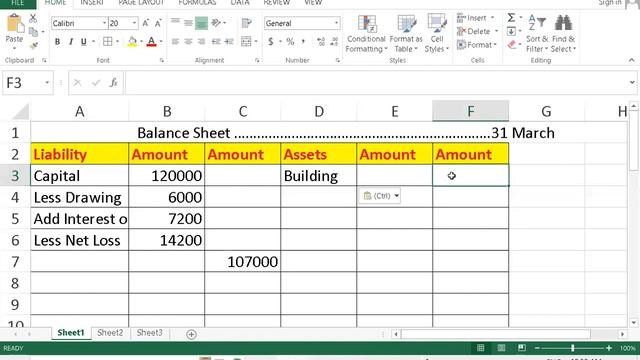Click the decrease decimal icon

[x=334, y=42]
